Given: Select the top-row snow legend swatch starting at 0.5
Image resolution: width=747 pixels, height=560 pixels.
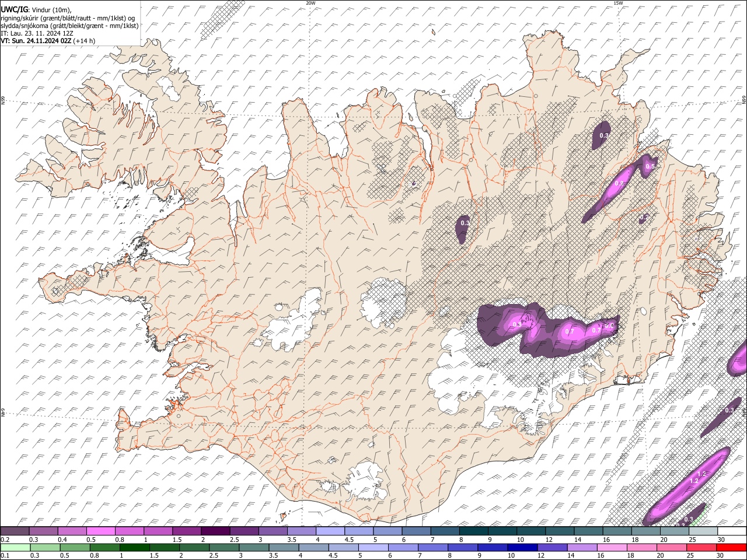Looking at the screenshot, I should [100, 531].
